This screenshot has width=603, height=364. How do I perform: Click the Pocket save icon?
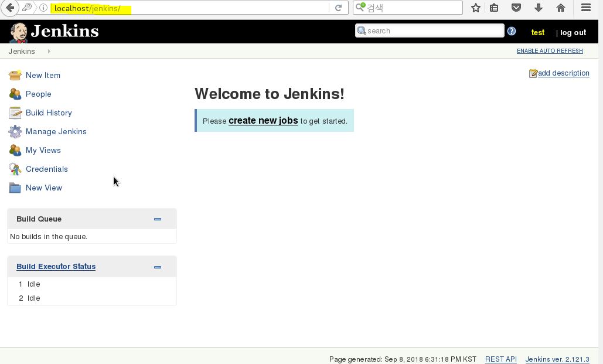pyautogui.click(x=516, y=8)
